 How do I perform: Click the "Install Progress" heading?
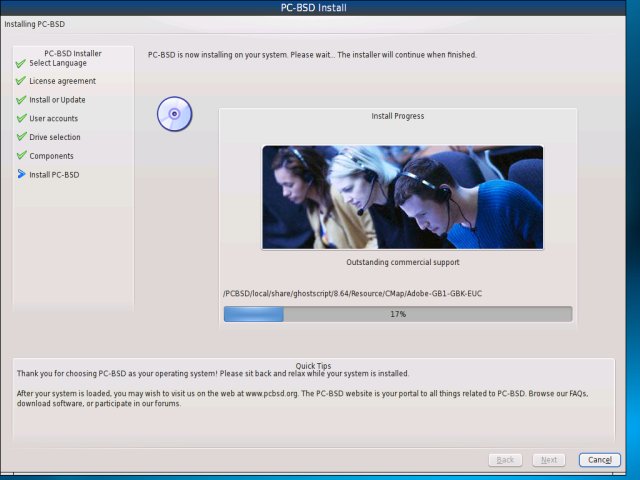[398, 116]
